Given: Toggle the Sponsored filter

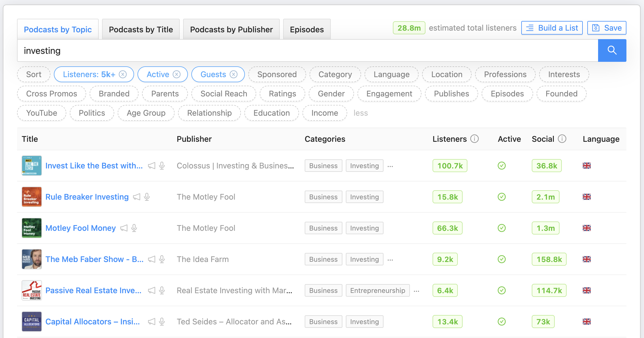Looking at the screenshot, I should pos(277,74).
